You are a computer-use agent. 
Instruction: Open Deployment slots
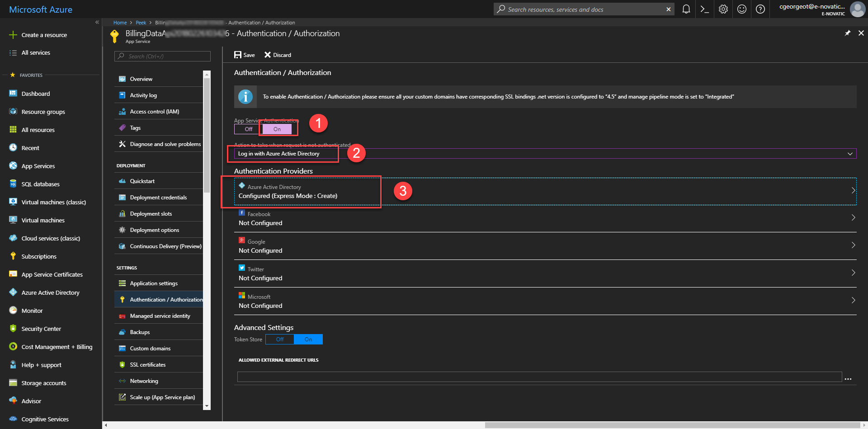[x=159, y=213]
